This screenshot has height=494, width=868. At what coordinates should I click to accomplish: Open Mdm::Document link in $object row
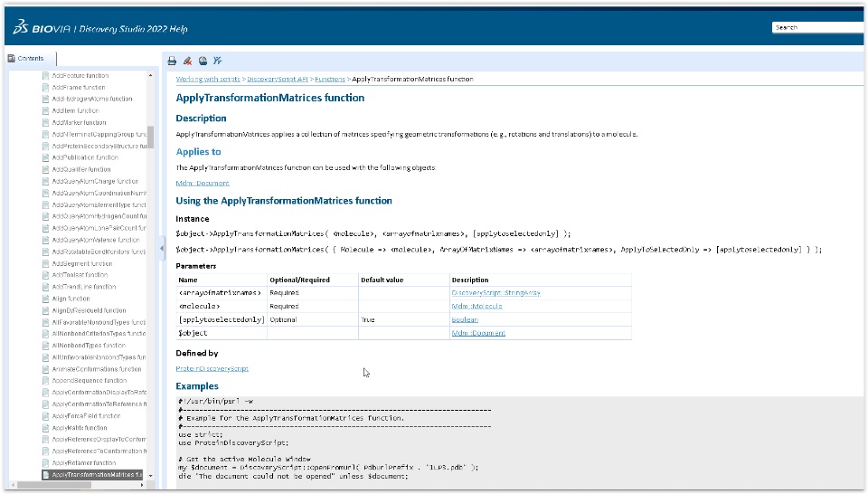478,333
